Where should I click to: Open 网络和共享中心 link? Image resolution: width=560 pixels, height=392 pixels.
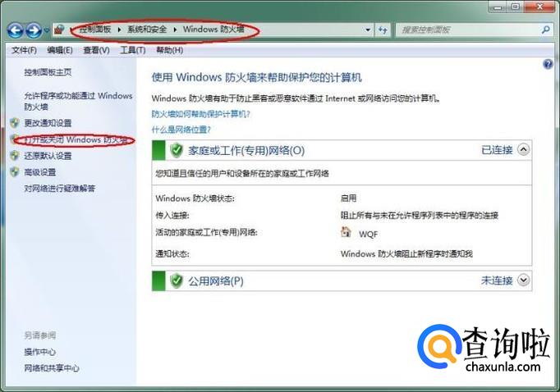tap(52, 368)
